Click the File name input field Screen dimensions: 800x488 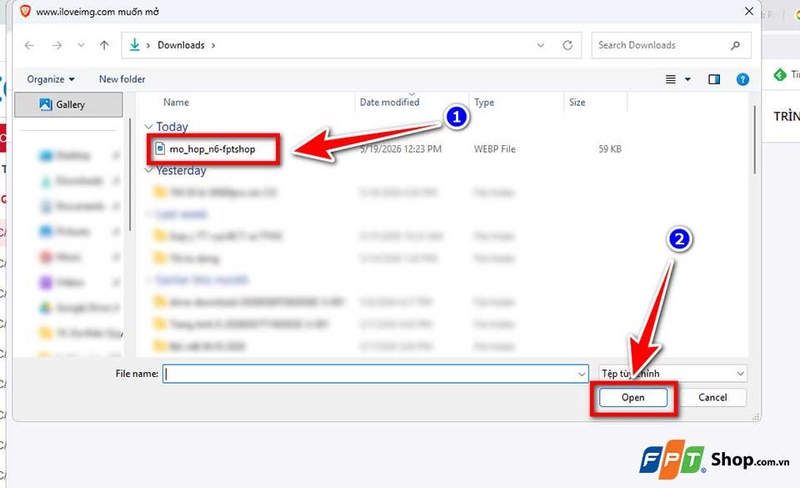coord(376,374)
